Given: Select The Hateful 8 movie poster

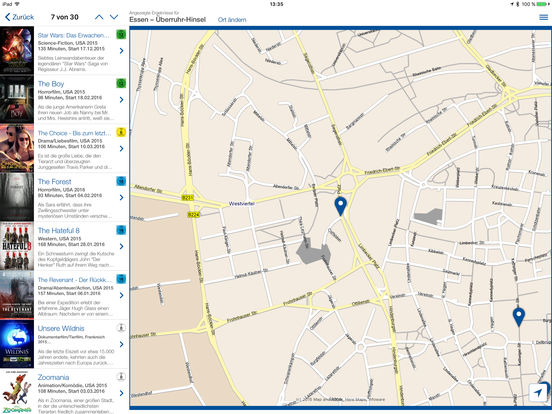Looking at the screenshot, I should point(17,246).
